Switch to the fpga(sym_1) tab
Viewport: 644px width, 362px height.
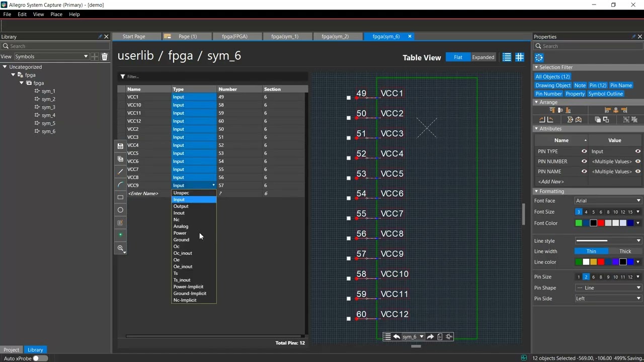[285, 36]
